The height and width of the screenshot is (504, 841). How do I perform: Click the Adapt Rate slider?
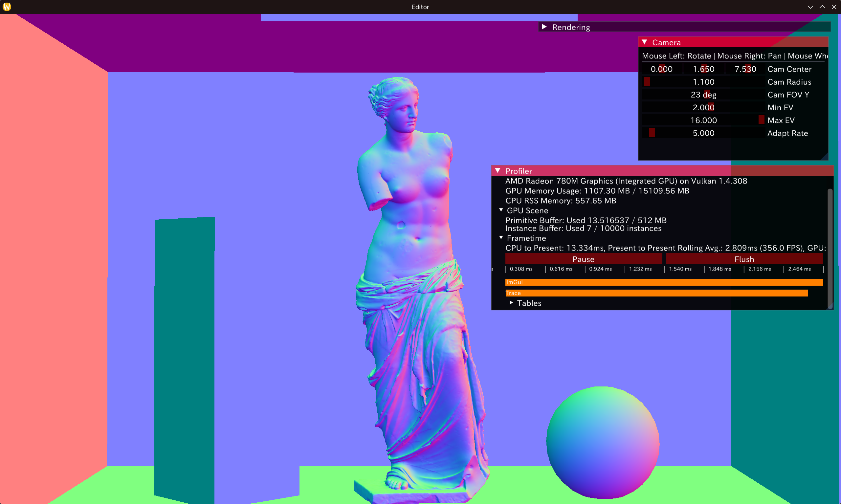[x=703, y=133]
